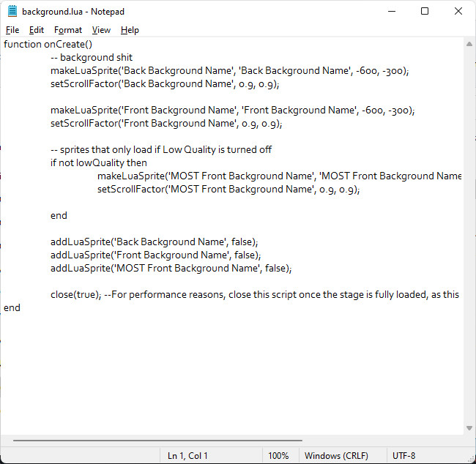Click the Windows (CRLF) line ending indicator

(x=336, y=455)
